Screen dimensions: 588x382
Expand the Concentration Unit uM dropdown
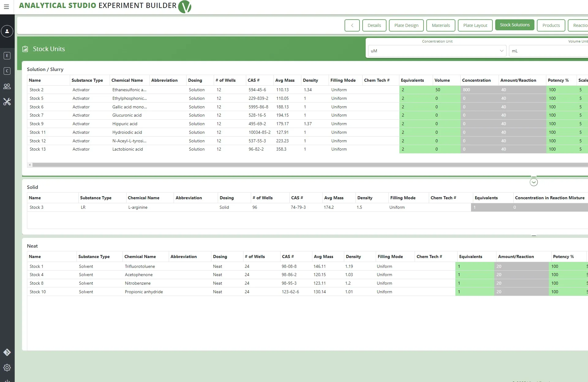(x=437, y=51)
